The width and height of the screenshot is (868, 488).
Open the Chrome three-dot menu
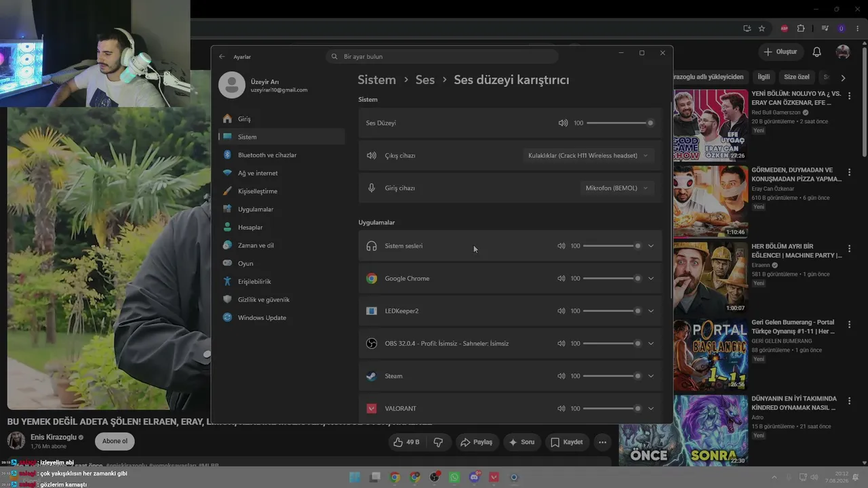tap(858, 28)
